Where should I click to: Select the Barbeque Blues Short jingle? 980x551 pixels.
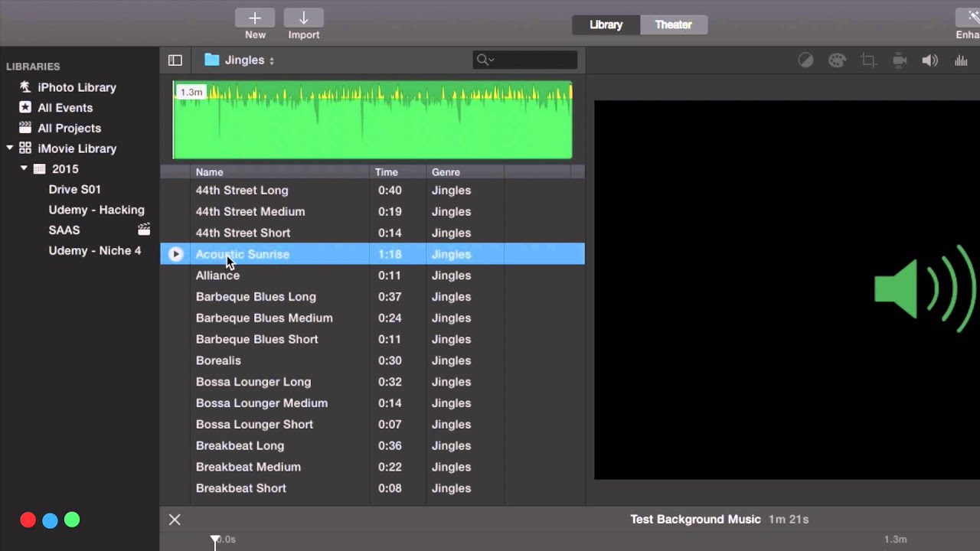tap(372, 339)
